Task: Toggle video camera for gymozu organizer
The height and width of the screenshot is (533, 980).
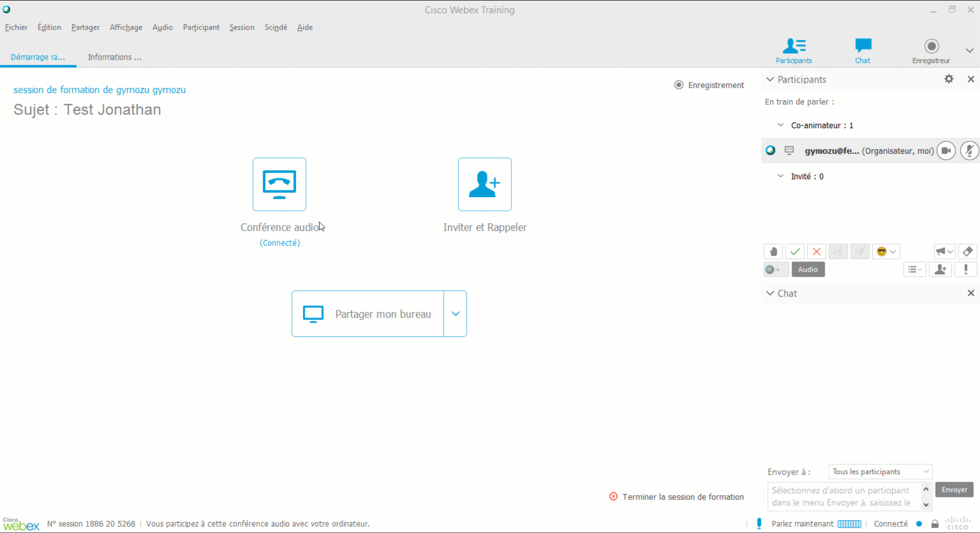Action: point(946,151)
